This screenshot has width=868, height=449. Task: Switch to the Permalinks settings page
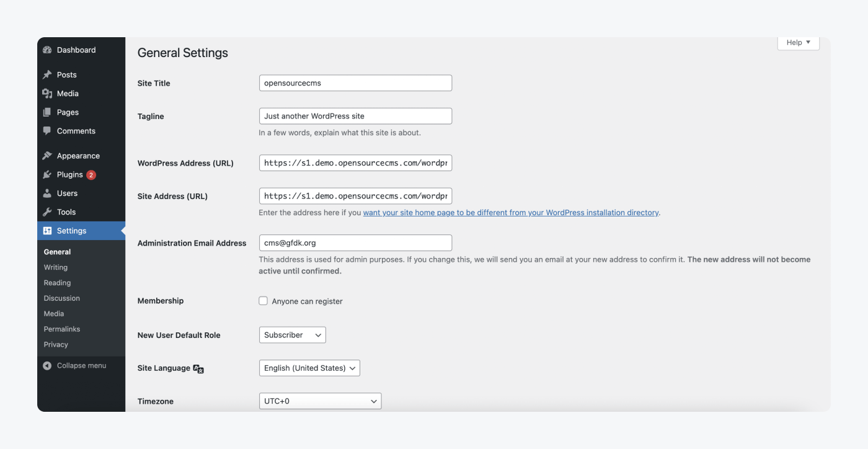click(x=61, y=329)
